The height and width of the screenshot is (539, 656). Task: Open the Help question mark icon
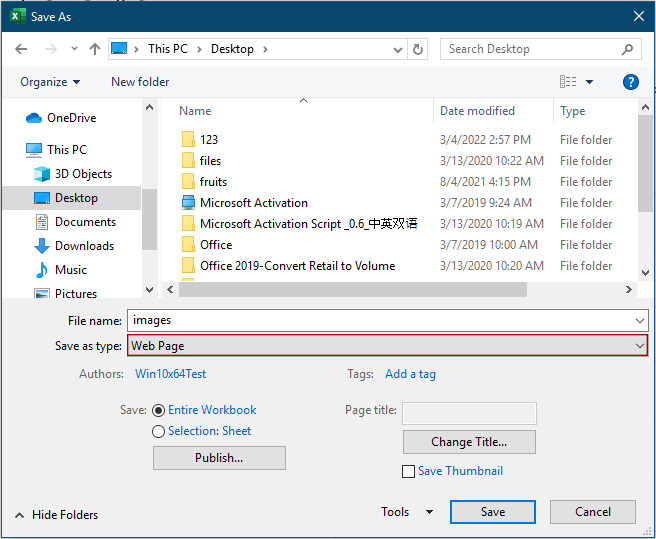[x=631, y=82]
